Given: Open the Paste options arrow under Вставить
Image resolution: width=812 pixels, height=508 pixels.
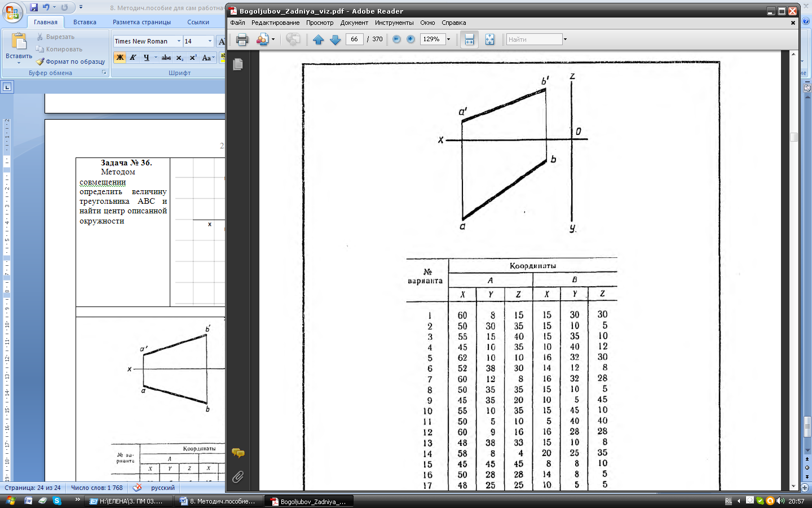Looking at the screenshot, I should (19, 63).
